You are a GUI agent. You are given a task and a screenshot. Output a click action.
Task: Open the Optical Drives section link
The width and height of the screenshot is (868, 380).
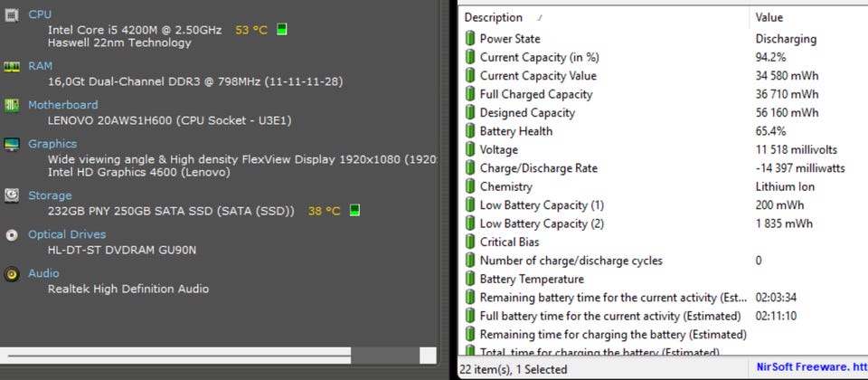pyautogui.click(x=67, y=234)
